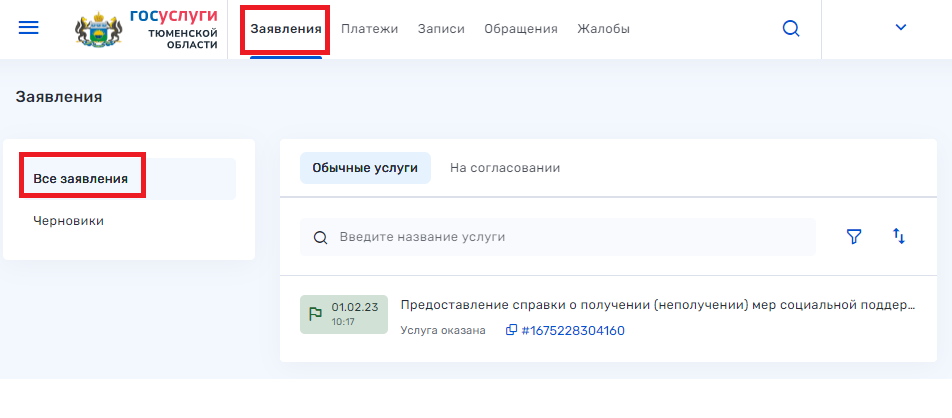952x418 pixels.
Task: Open Черновики in sidebar
Action: 69,221
